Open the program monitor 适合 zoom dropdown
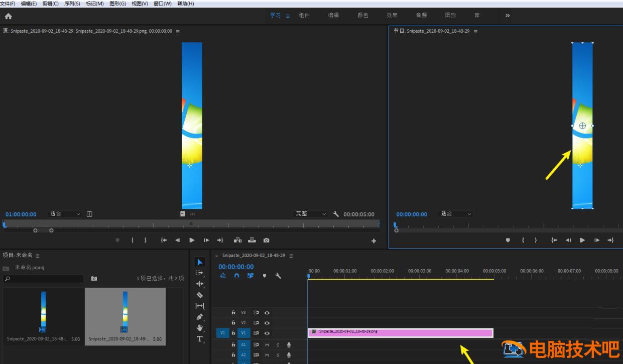This screenshot has height=364, width=623. [455, 214]
